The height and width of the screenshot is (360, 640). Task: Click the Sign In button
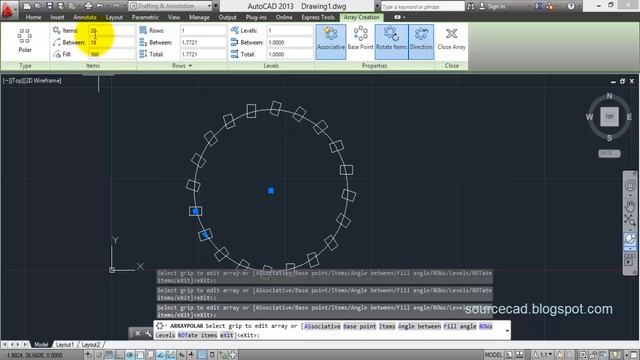[492, 7]
